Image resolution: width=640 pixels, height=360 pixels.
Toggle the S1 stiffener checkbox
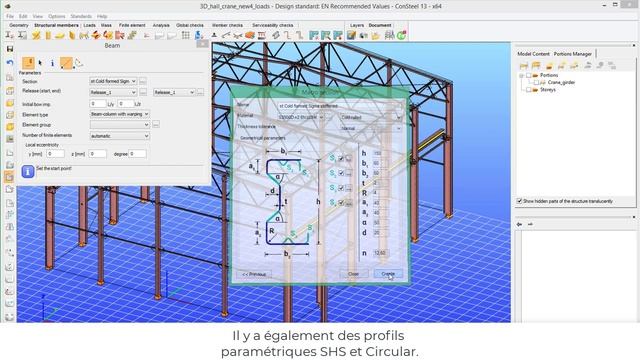(341, 158)
